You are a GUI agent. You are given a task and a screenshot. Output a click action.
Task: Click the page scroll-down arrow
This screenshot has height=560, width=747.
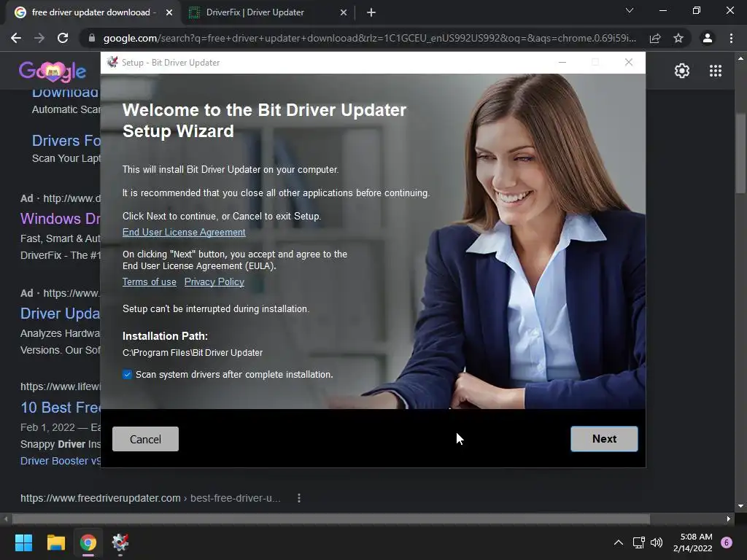[x=740, y=506]
